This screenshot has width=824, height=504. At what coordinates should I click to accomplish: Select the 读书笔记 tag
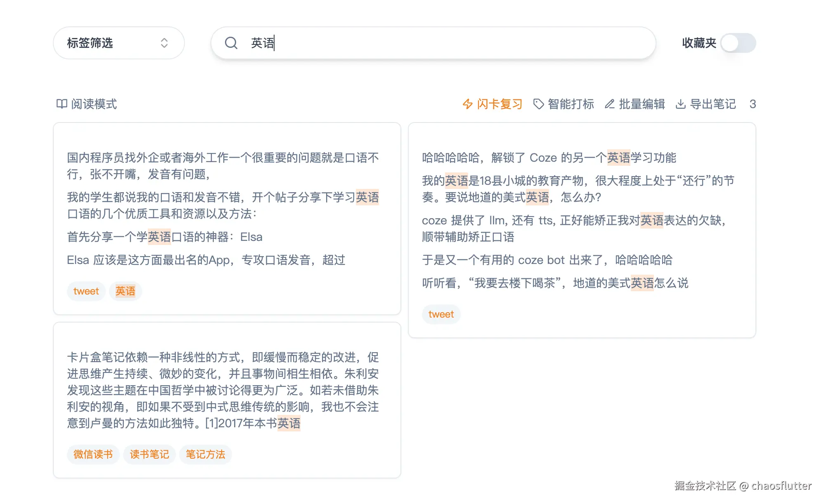149,455
